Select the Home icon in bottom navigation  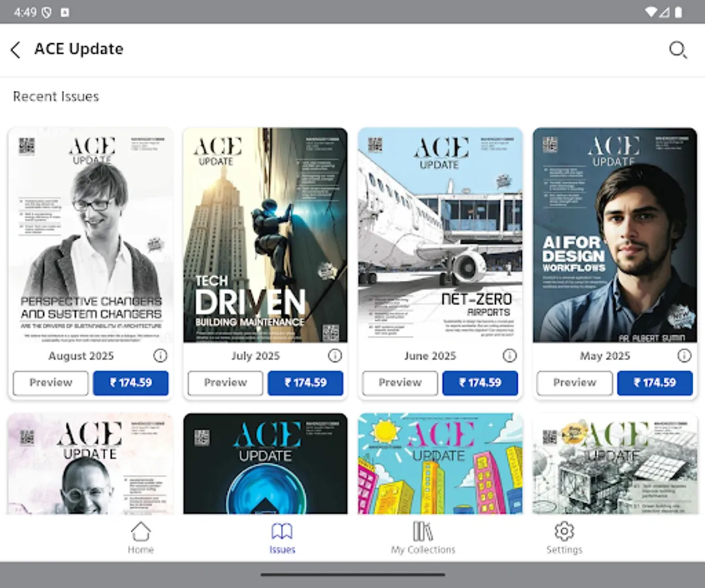click(x=140, y=537)
